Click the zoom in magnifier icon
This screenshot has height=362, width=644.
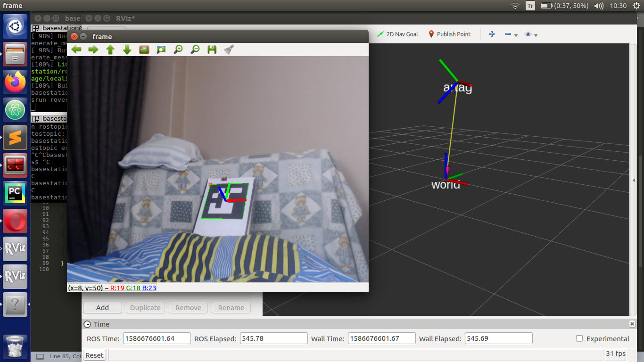coord(178,49)
